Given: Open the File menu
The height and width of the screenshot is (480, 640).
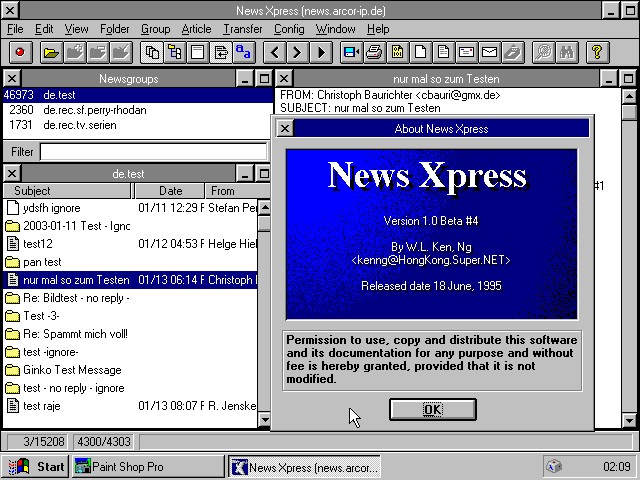Looking at the screenshot, I should (x=15, y=29).
